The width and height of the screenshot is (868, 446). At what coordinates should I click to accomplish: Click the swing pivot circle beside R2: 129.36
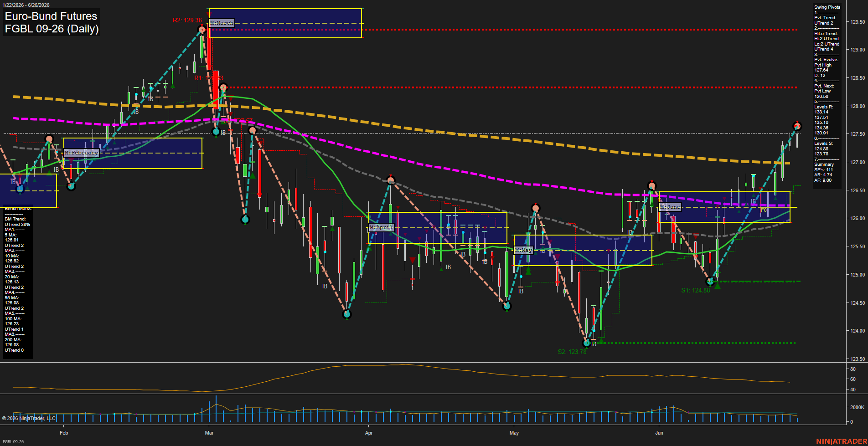202,30
